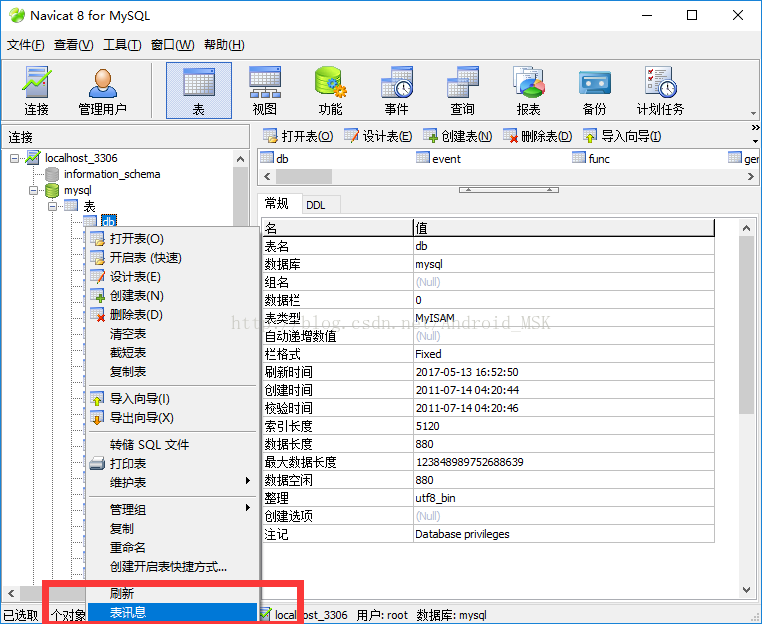Choose 转储 SQL 文件 in context menu
Screen dimensions: 762x624
click(x=173, y=444)
